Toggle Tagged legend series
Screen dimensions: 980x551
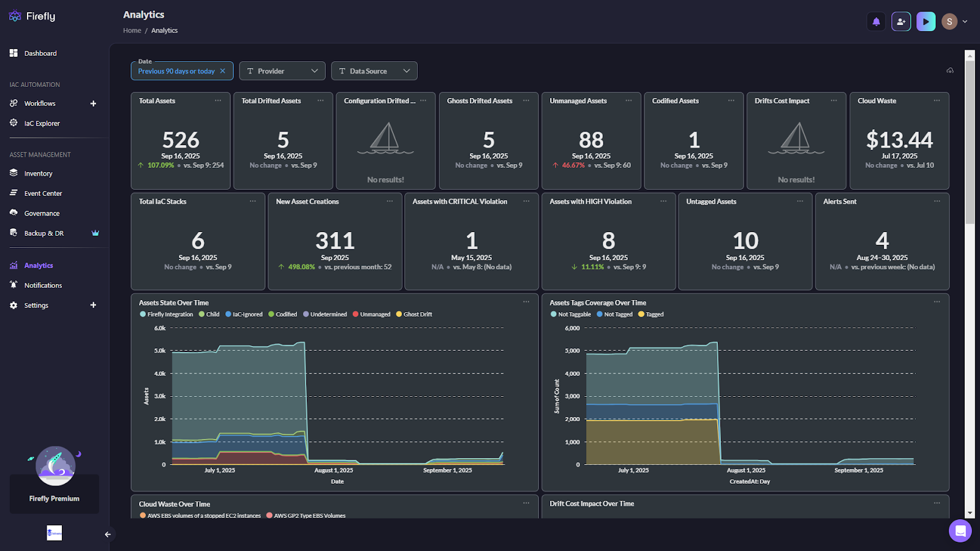click(650, 315)
